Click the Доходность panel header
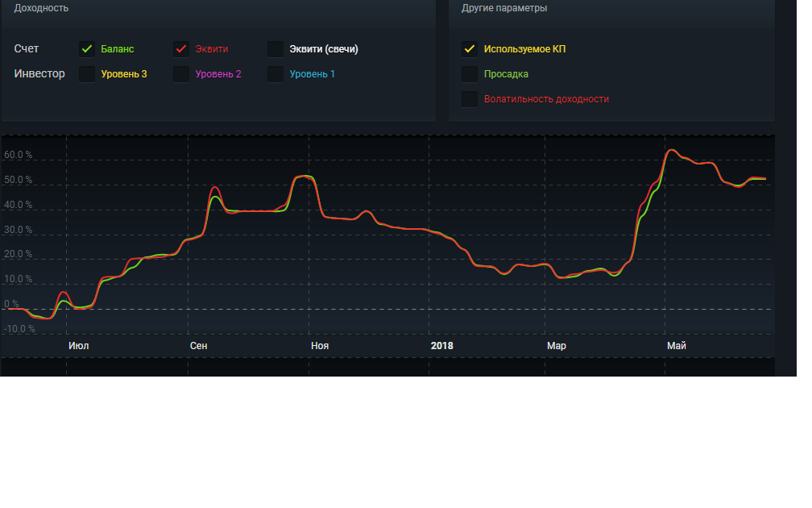The width and height of the screenshot is (812, 508). (41, 8)
